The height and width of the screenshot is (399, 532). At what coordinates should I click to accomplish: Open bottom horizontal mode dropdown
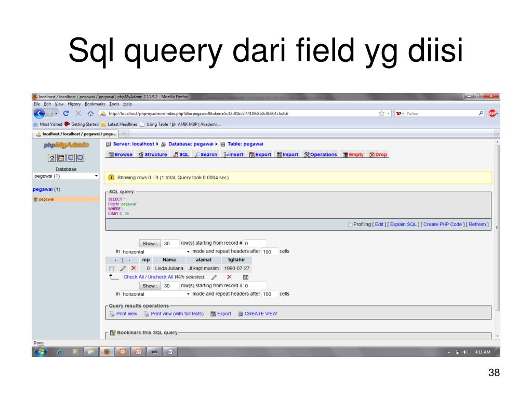click(x=156, y=294)
